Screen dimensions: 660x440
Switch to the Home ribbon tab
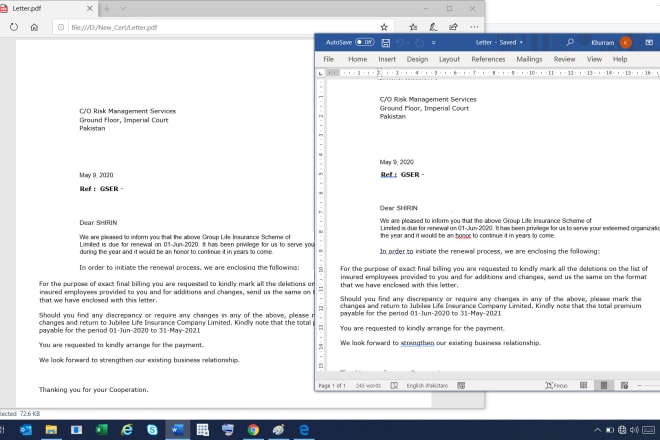[358, 59]
